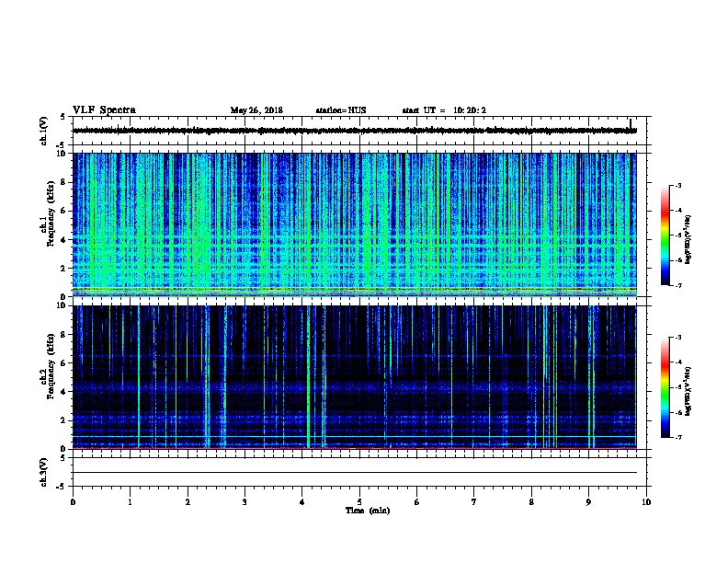Click the ch.2 spectrogram color scale bar
This screenshot has height=563, width=728.
[665, 387]
